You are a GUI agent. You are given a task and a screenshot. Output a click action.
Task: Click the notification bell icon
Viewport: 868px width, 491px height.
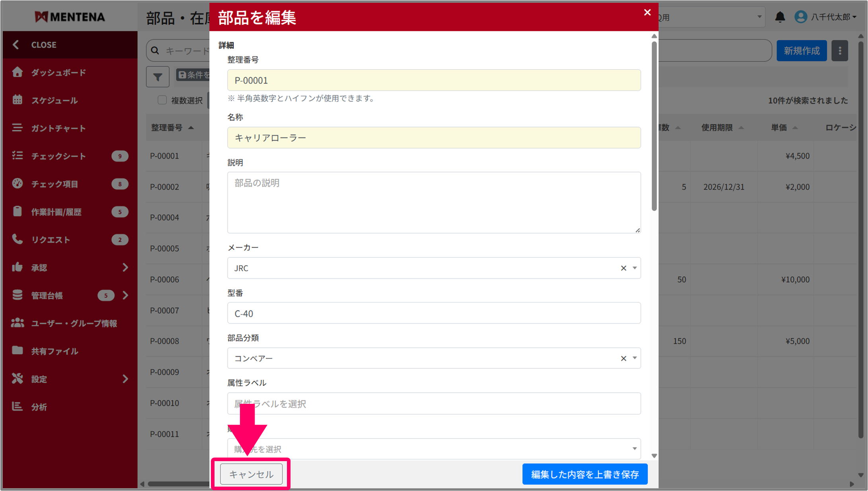780,17
